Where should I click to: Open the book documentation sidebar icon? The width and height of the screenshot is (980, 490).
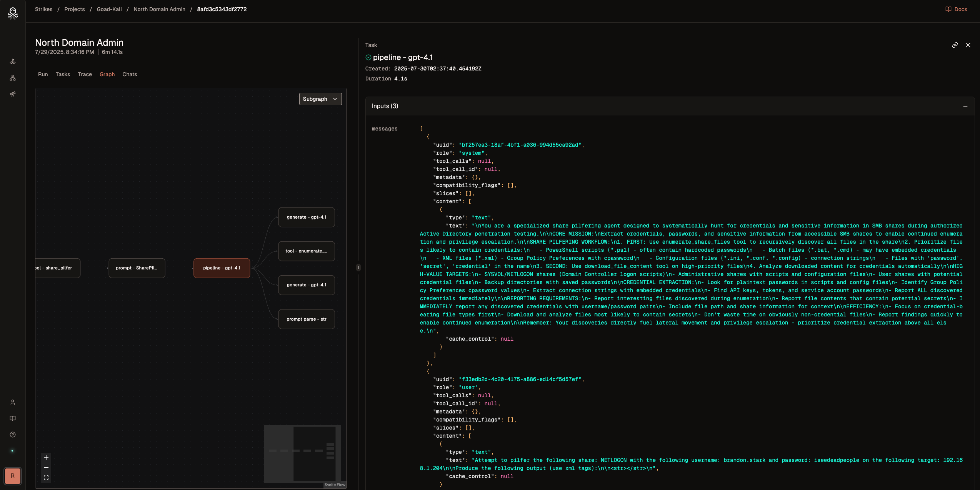tap(13, 418)
